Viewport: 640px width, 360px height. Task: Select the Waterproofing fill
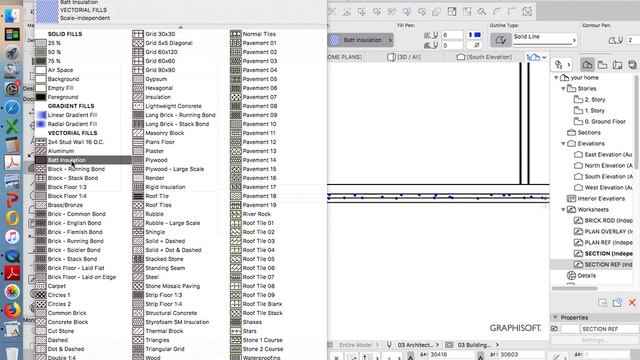(x=261, y=358)
